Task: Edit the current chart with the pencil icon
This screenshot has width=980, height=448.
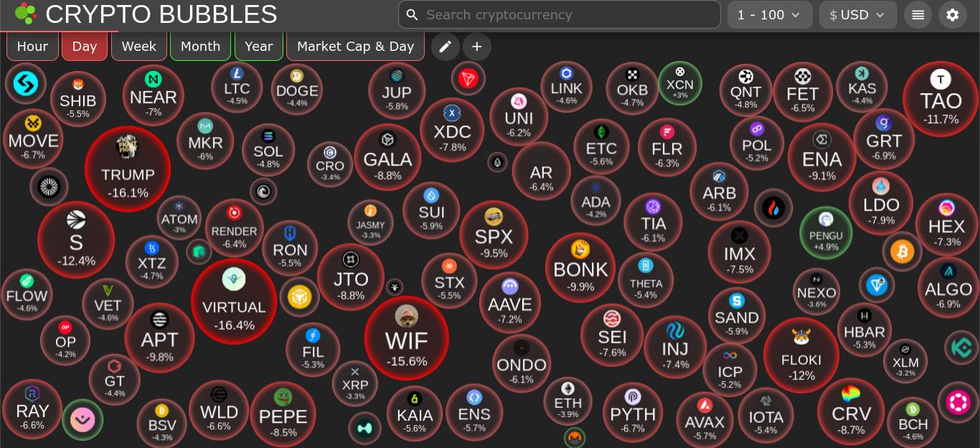Action: pos(445,47)
